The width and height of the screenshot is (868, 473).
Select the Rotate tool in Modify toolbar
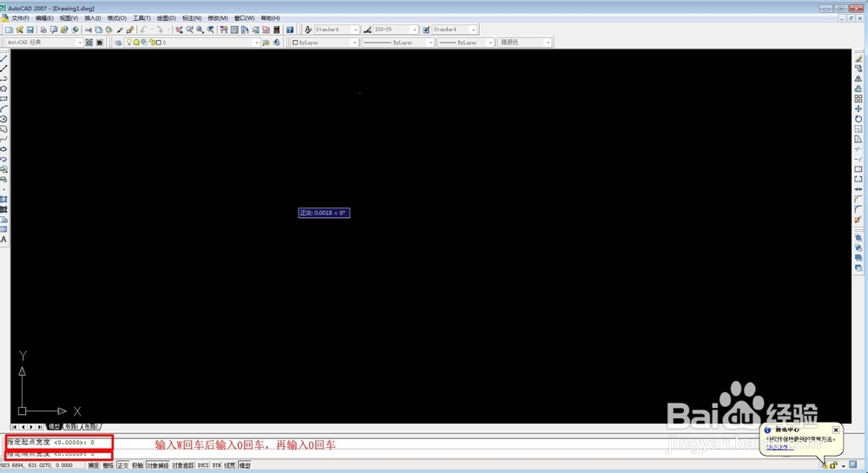point(858,119)
